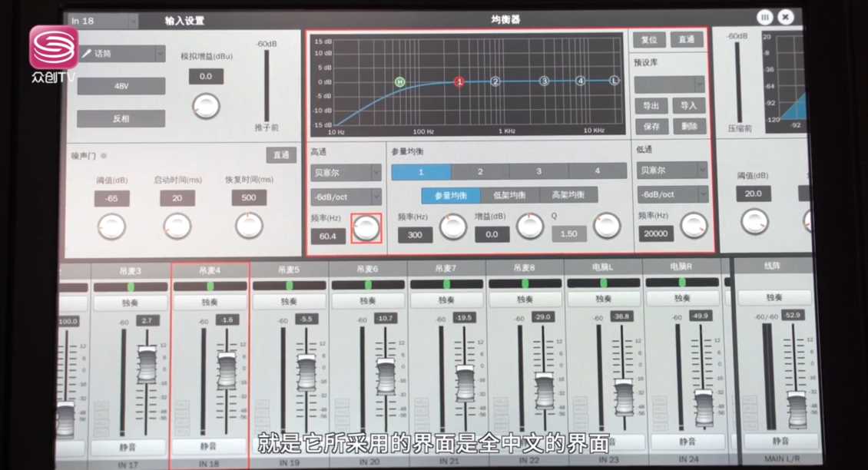Click the high-pass frequency knob
This screenshot has height=470, width=868.
point(366,227)
